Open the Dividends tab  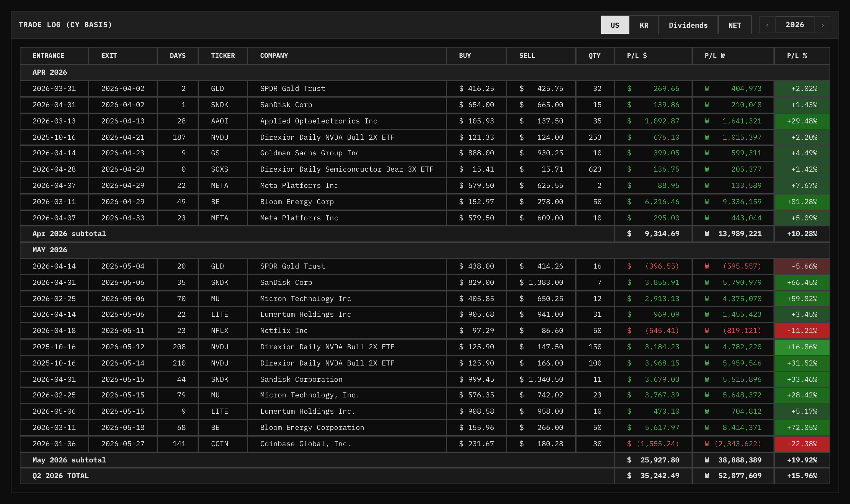tap(688, 25)
